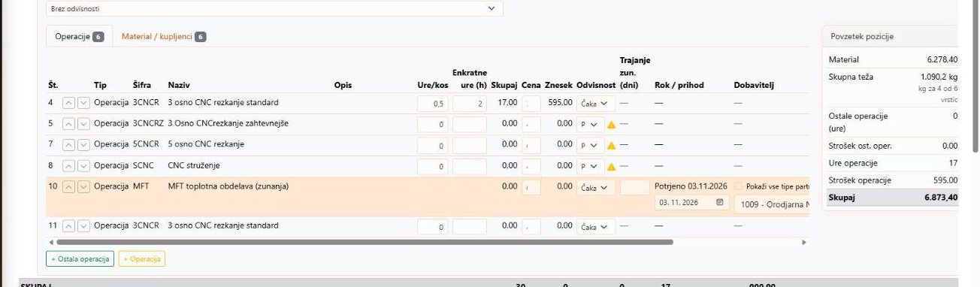Click the 'Dobavitelj' column header
Screen dimensions: 980x287
(754, 85)
